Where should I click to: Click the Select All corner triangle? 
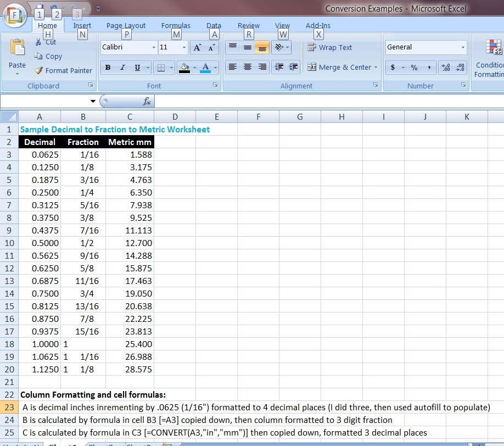click(9, 116)
